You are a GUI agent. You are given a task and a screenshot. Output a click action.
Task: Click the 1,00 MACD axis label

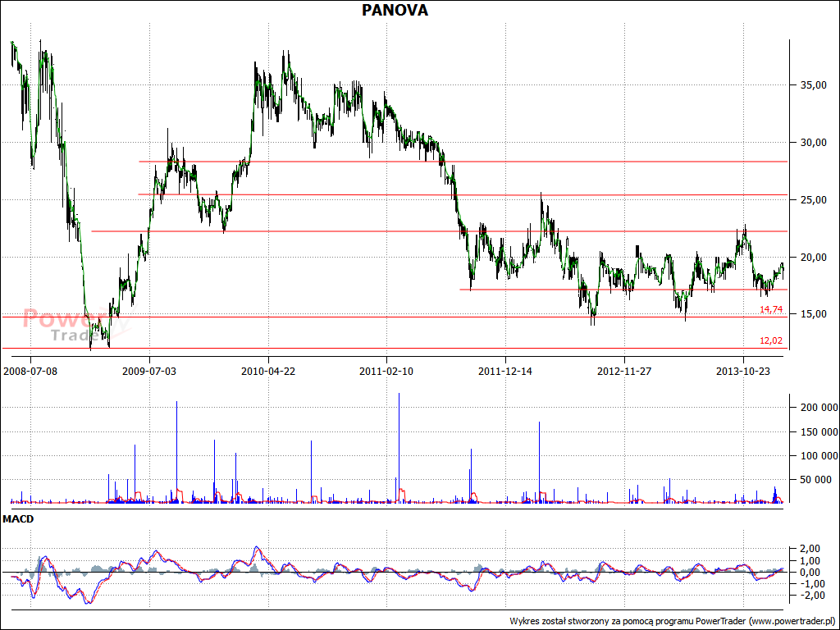(x=810, y=561)
